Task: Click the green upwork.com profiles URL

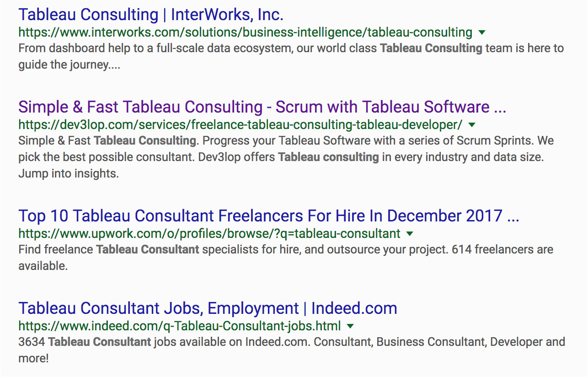Action: pos(209,234)
